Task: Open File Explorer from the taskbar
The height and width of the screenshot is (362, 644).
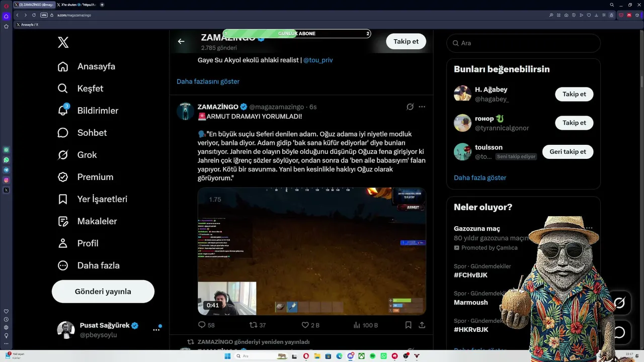Action: (317, 356)
